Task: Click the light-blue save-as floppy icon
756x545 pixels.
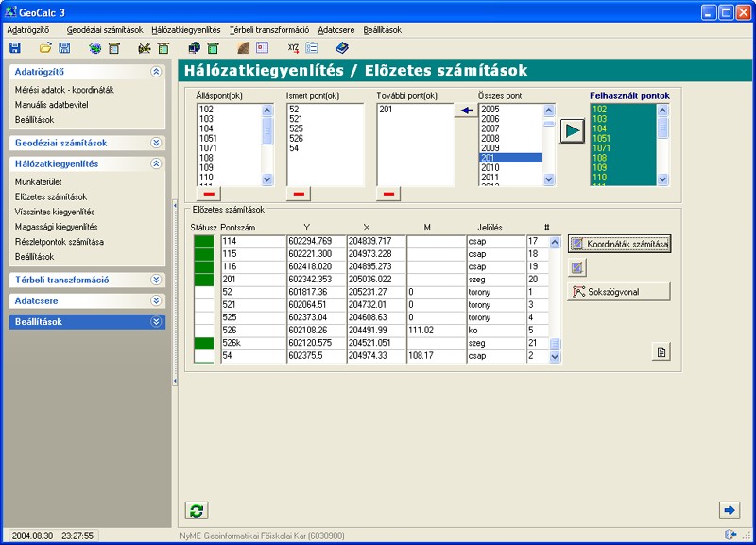Action: (64, 48)
